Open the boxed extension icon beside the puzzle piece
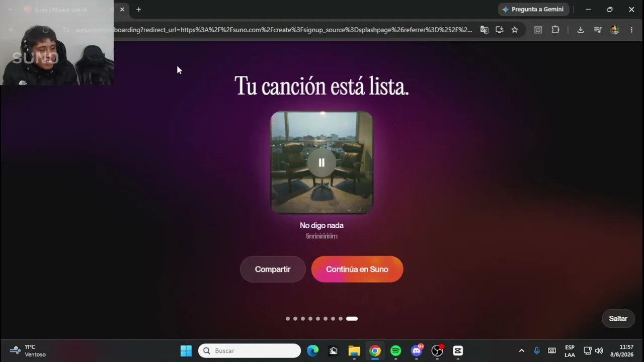 coord(538,30)
